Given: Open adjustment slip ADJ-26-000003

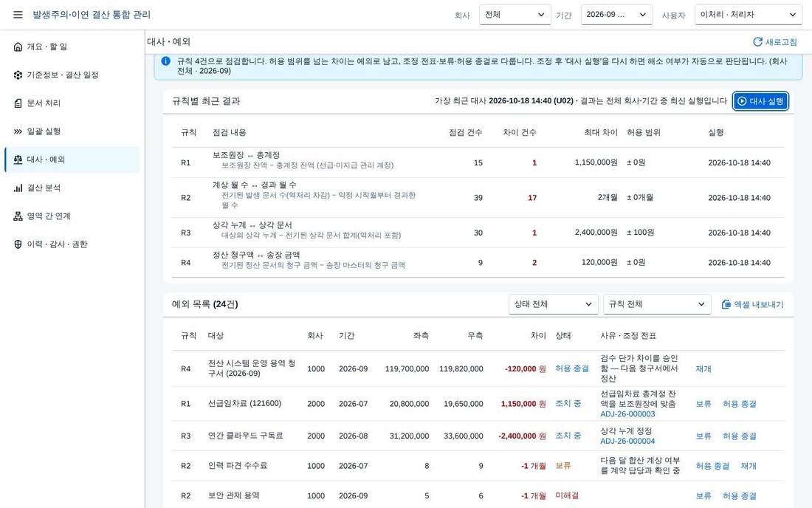Looking at the screenshot, I should click(627, 414).
